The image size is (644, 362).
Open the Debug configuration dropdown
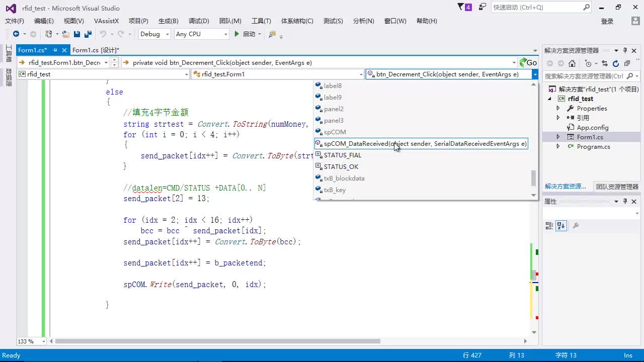(x=154, y=34)
